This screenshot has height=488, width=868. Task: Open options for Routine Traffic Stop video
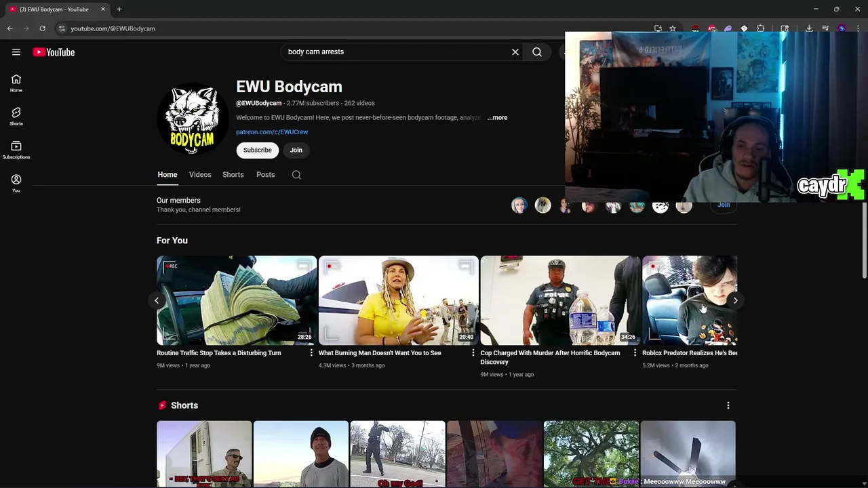(311, 352)
